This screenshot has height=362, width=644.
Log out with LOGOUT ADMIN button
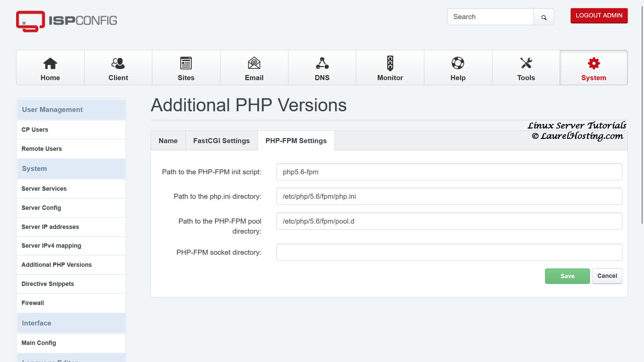coord(599,16)
